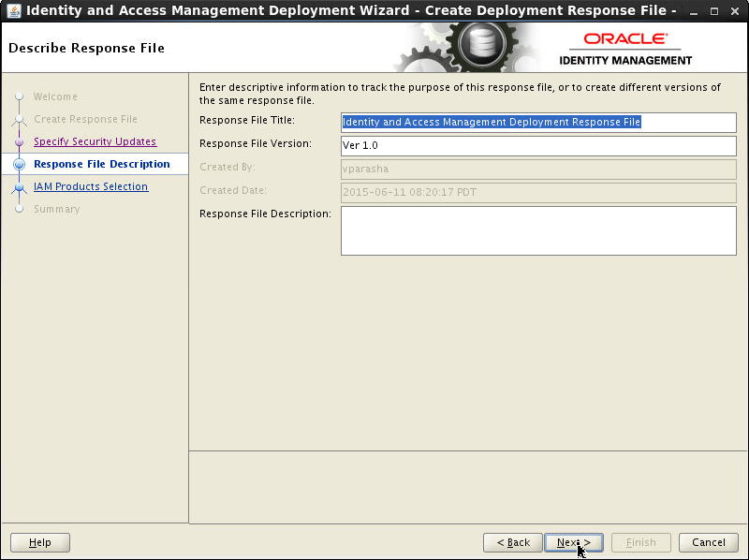Select the Response File Title field
The width and height of the screenshot is (749, 560).
(x=538, y=123)
